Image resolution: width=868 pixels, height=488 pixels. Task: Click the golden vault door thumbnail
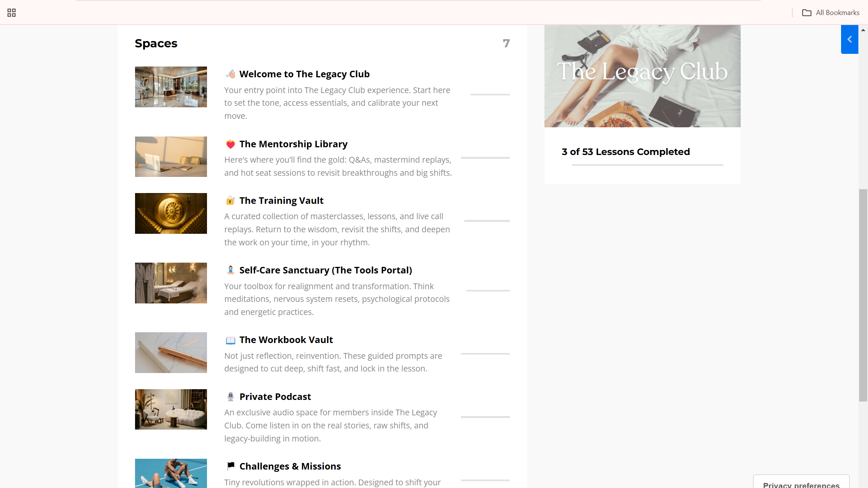171,213
